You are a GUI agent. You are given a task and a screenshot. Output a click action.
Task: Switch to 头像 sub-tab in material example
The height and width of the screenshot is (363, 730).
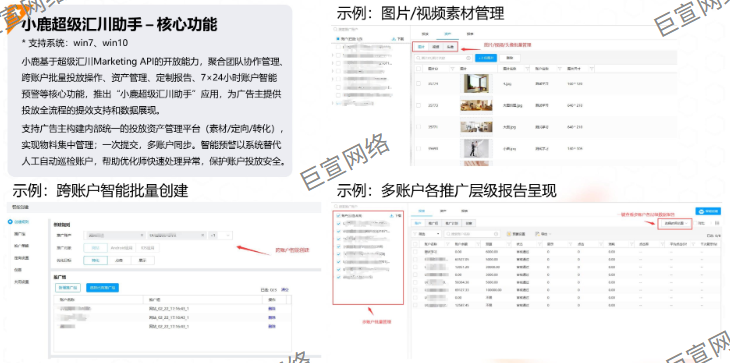[x=450, y=47]
